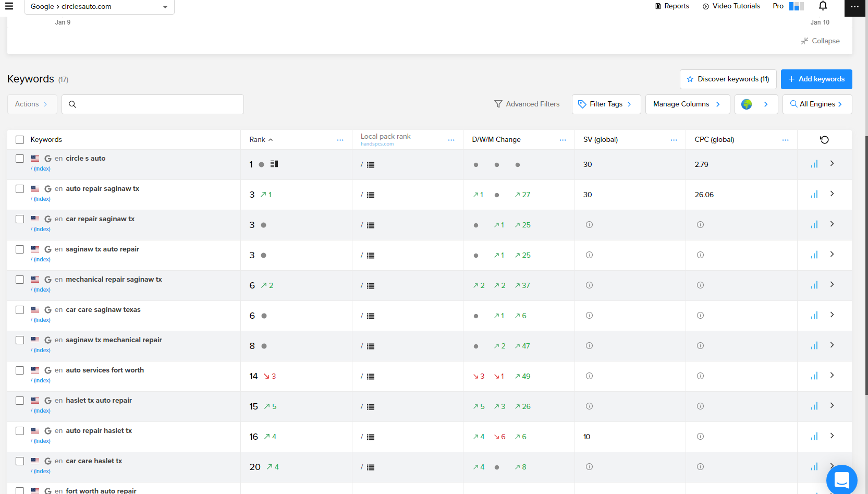
Task: Collapse the chart panel
Action: (820, 41)
